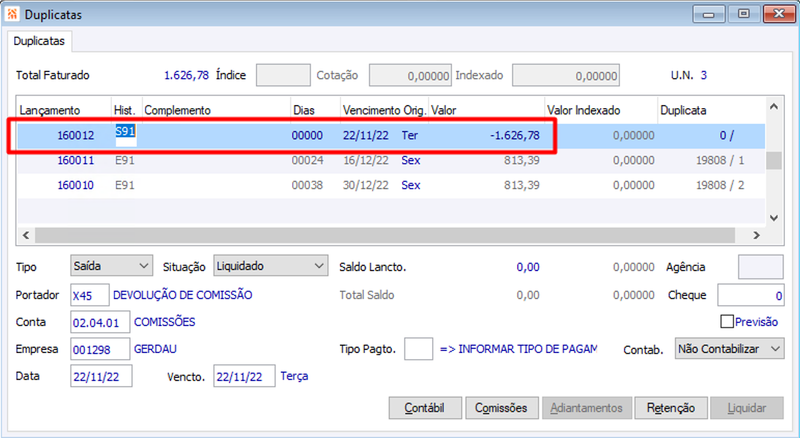
Task: Click the Cheque input field
Action: click(x=751, y=295)
